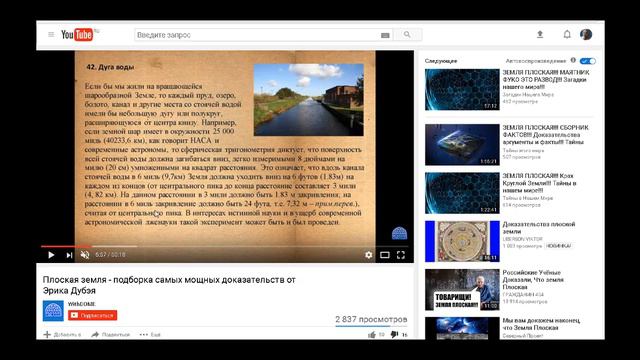Image resolution: width=640 pixels, height=360 pixels.
Task: Enter fullscreen mode
Action: [401, 255]
